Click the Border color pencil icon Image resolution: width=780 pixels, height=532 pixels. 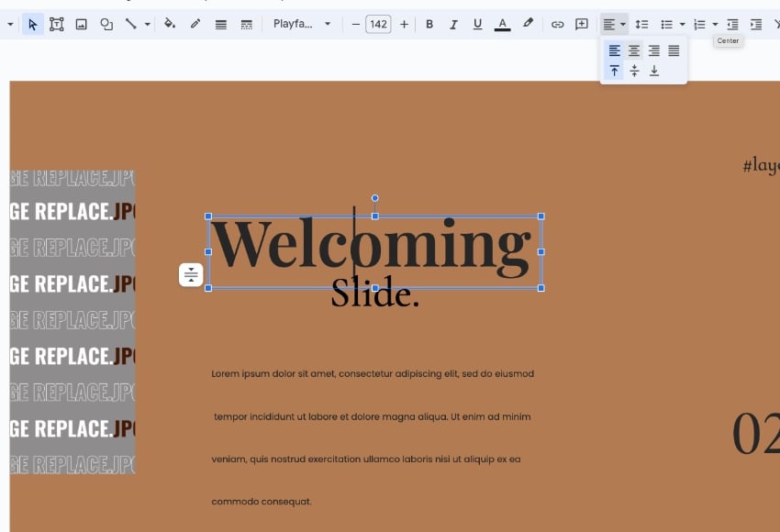click(x=195, y=25)
